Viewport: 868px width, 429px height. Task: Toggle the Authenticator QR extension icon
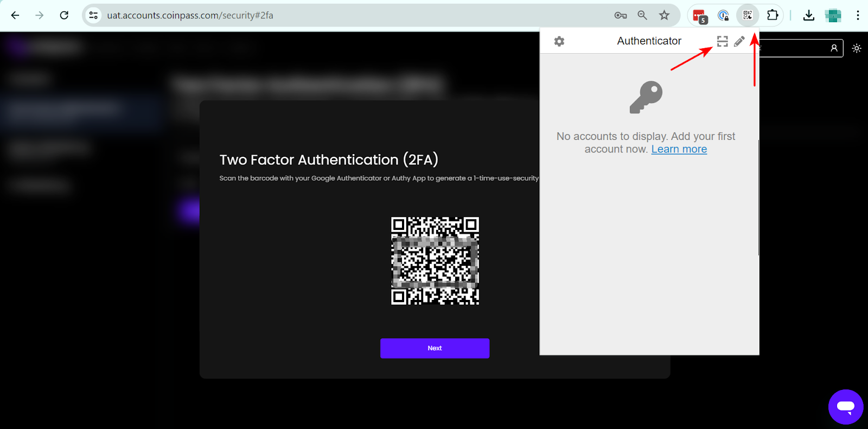click(748, 15)
